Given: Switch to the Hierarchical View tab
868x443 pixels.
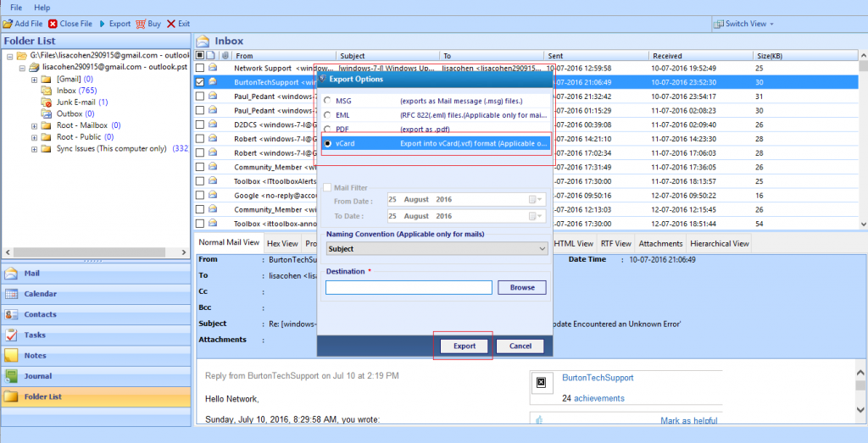Looking at the screenshot, I should (x=720, y=243).
